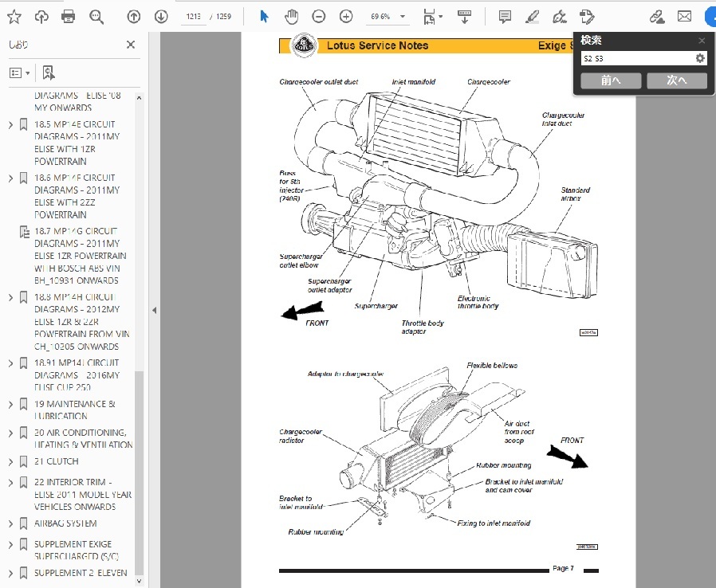
Task: Close the bookmarks panel
Action: (131, 45)
